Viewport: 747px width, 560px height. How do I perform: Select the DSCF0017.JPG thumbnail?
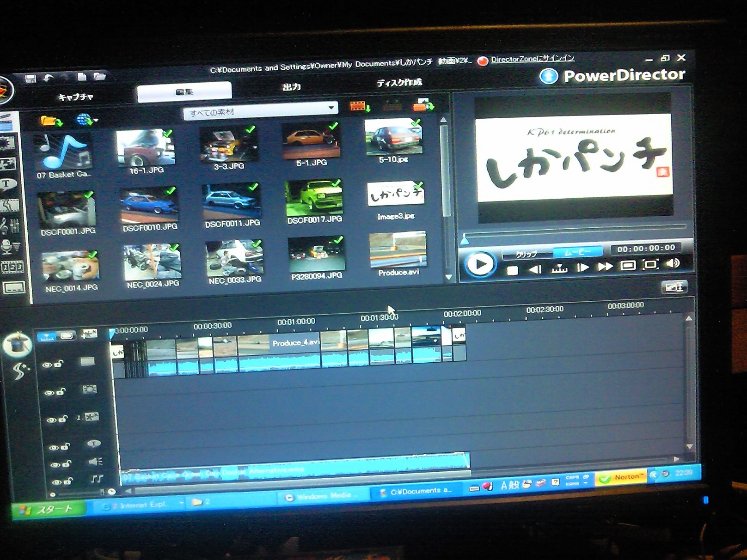[314, 199]
